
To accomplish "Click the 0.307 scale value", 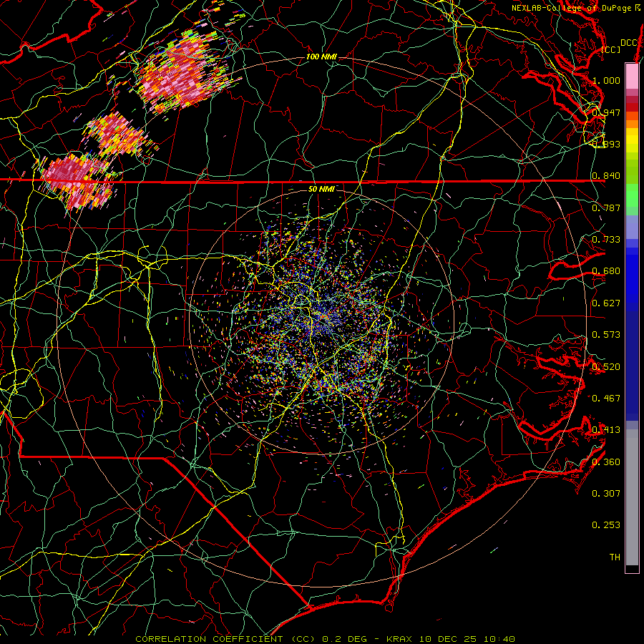I will [x=606, y=494].
